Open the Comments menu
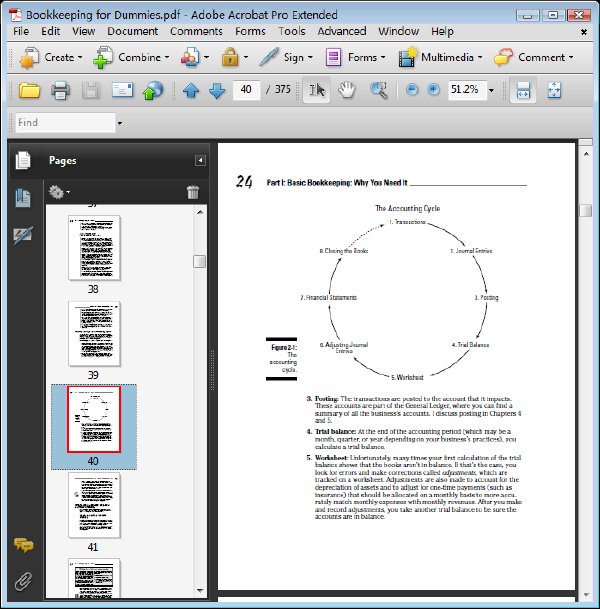600x609 pixels. tap(196, 31)
